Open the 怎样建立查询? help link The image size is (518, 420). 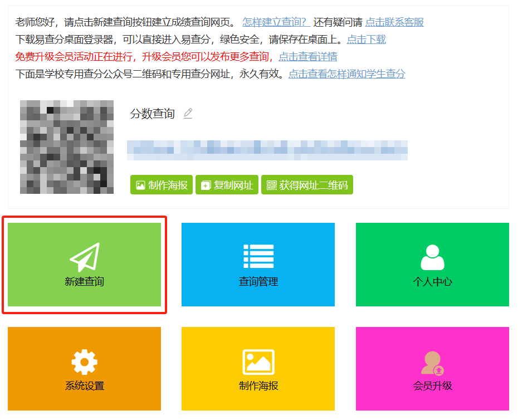[276, 22]
